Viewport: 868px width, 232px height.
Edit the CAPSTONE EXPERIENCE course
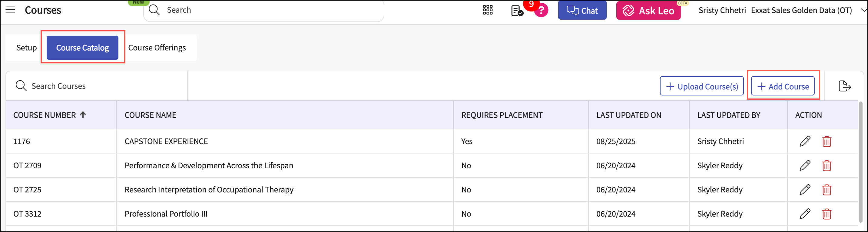coord(805,141)
